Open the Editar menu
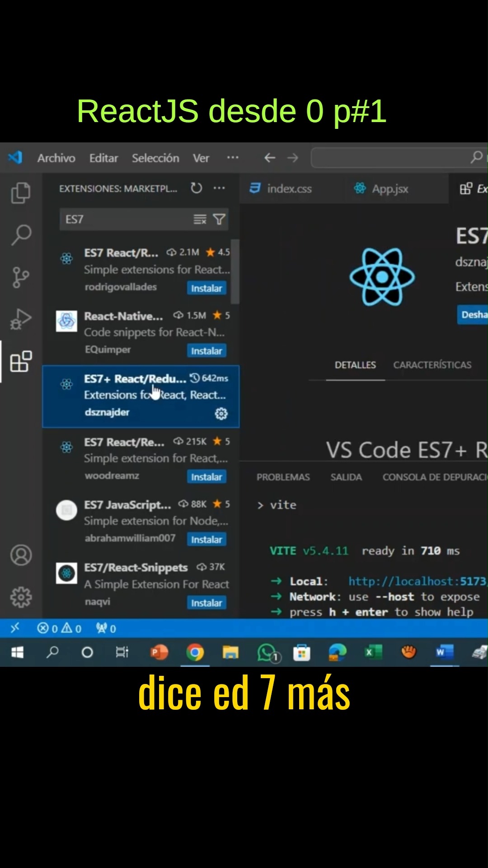This screenshot has height=868, width=488. [x=103, y=158]
